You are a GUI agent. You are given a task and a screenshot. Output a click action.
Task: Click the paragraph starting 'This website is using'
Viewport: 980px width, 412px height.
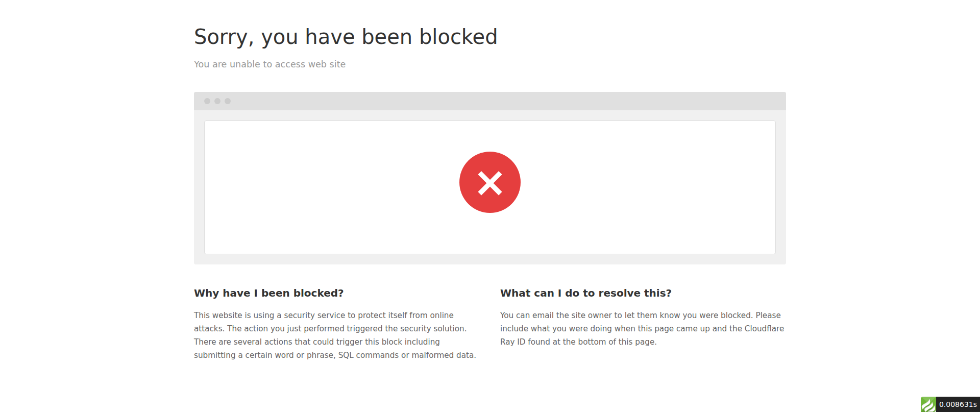click(x=335, y=335)
